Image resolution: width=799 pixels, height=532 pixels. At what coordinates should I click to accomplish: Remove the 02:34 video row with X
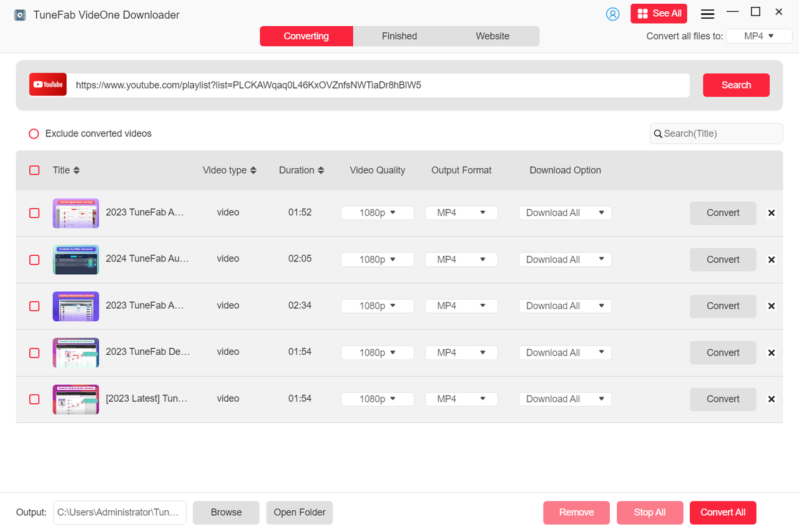click(772, 306)
